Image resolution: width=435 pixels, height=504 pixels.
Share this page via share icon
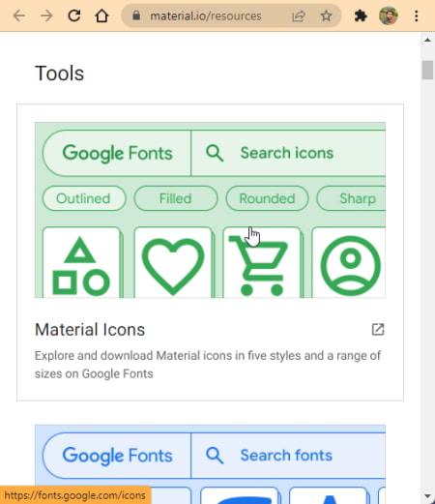299,15
